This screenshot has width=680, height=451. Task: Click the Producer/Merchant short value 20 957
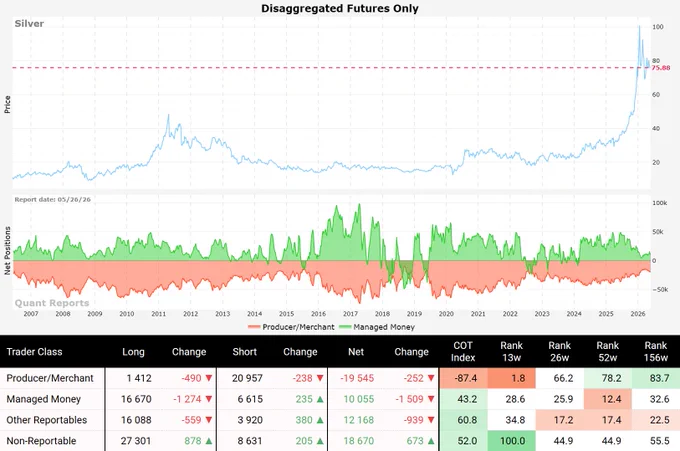(x=247, y=378)
